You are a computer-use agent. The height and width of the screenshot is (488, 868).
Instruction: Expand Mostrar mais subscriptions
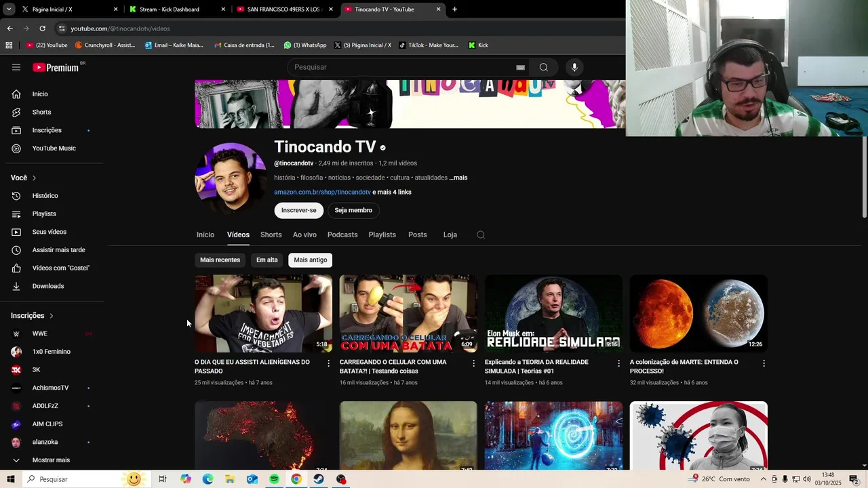coord(52,460)
